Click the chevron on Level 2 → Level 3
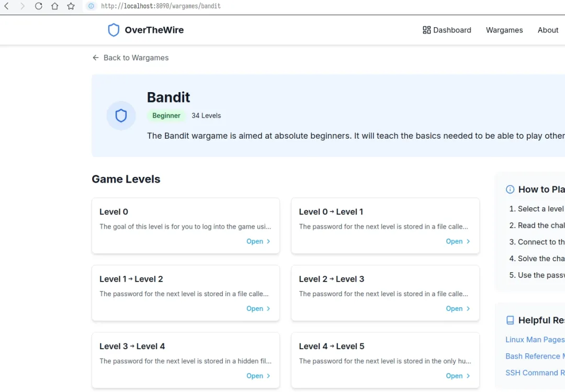Image resolution: width=565 pixels, height=392 pixels. [468, 309]
